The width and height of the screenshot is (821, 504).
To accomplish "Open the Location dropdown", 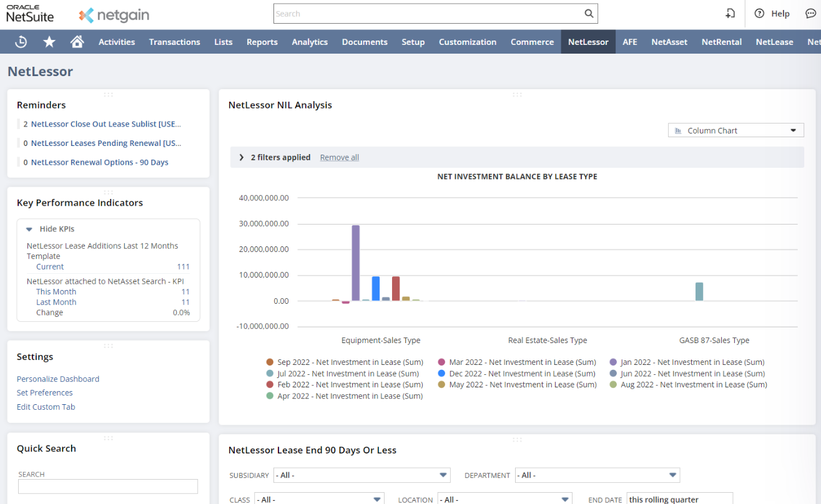I will coord(504,499).
